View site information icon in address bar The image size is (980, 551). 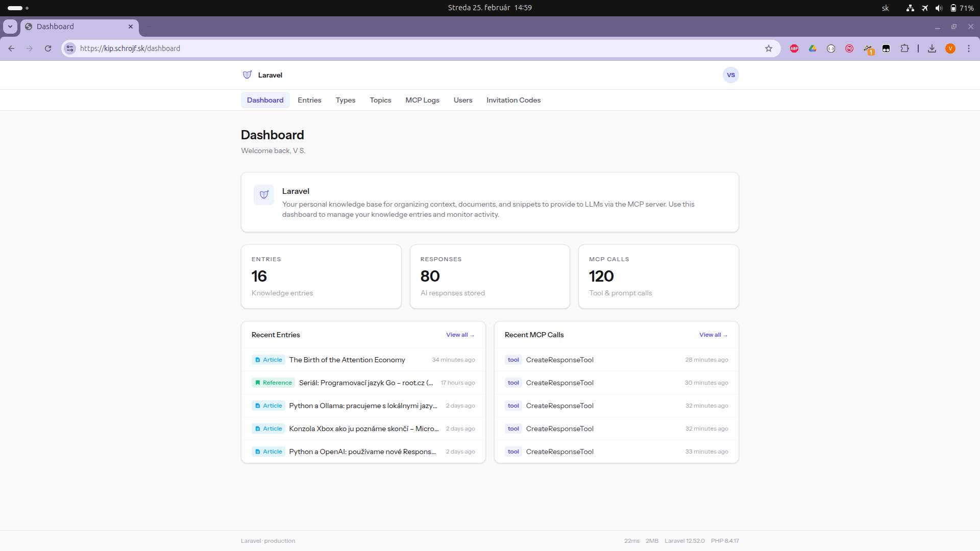(70, 48)
